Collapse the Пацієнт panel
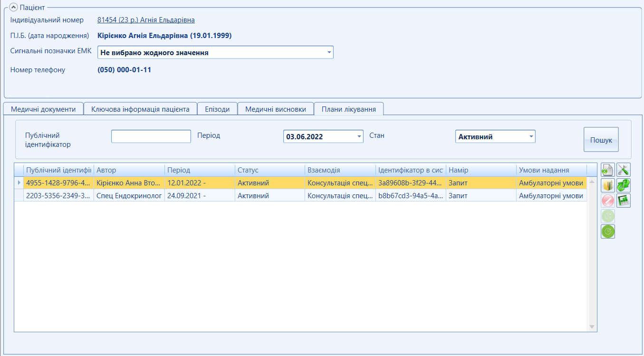This screenshot has height=356, width=644. [x=14, y=7]
